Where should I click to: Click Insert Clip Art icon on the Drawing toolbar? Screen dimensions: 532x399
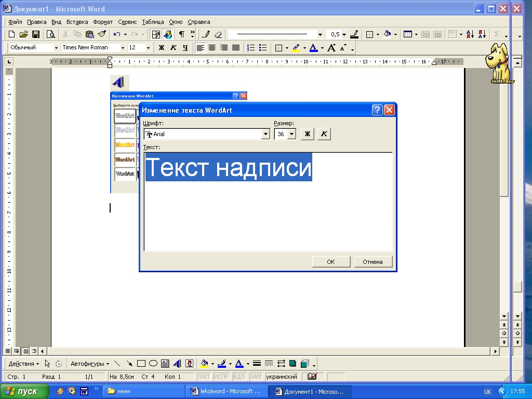[189, 364]
